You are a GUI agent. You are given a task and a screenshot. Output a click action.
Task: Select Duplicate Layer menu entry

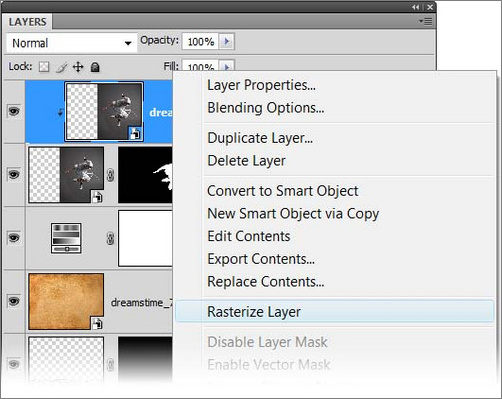[260, 138]
